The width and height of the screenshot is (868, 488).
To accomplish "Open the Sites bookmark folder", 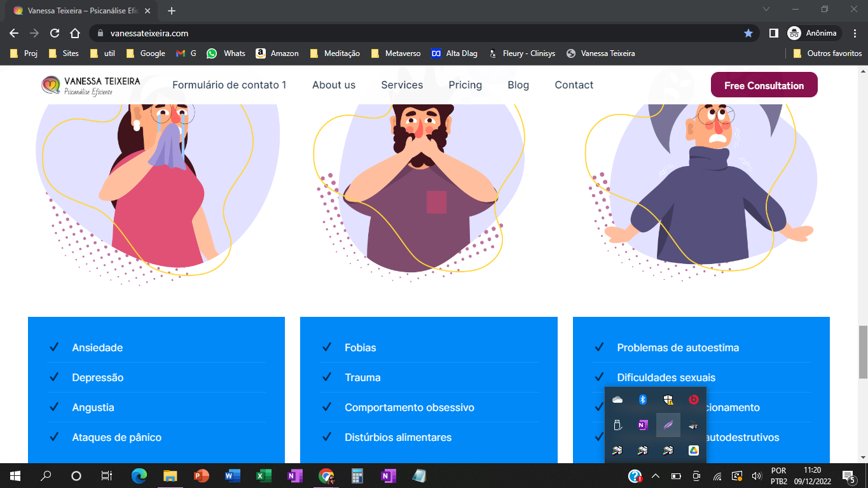I will [x=64, y=53].
